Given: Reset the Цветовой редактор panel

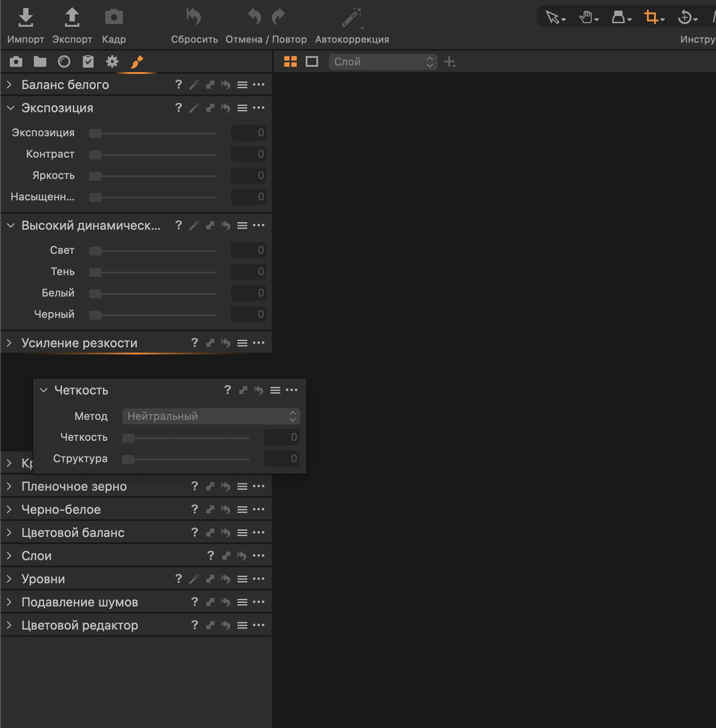Looking at the screenshot, I should pos(226,625).
